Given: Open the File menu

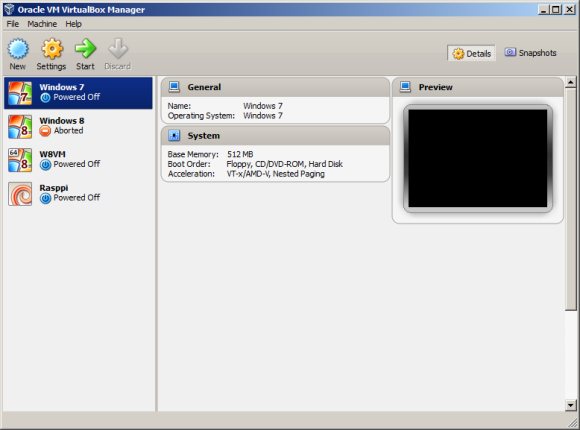Looking at the screenshot, I should (13, 24).
